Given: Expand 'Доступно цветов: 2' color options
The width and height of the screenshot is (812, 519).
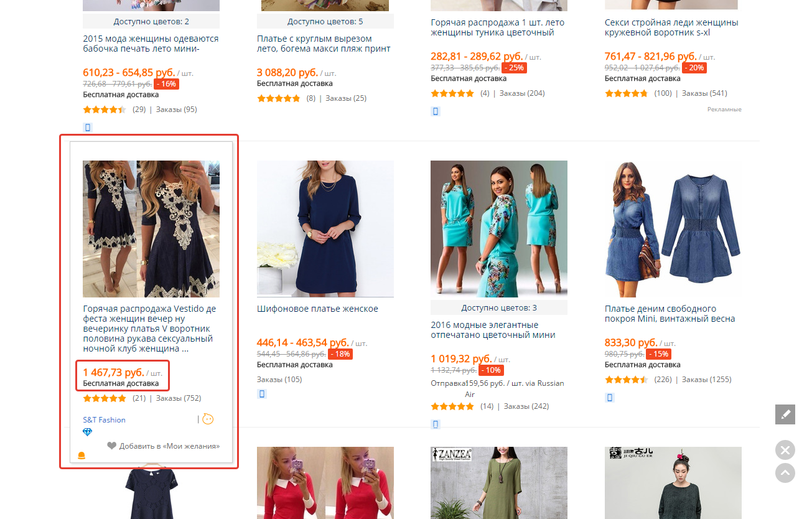Looking at the screenshot, I should 151,22.
